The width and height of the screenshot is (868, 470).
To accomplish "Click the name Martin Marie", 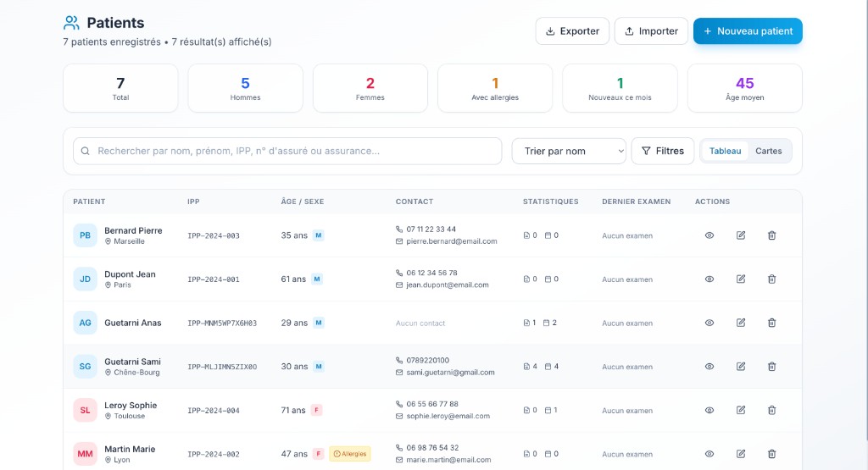I will pyautogui.click(x=130, y=449).
